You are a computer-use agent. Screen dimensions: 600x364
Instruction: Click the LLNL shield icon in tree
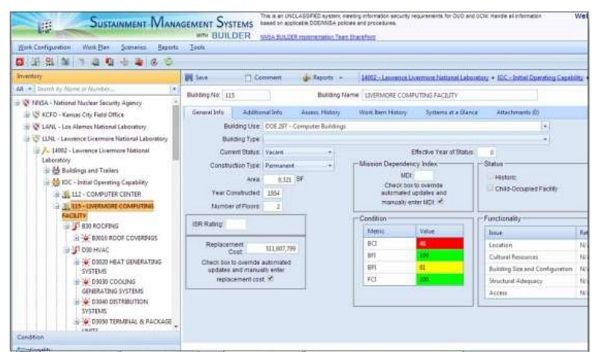pyautogui.click(x=36, y=139)
